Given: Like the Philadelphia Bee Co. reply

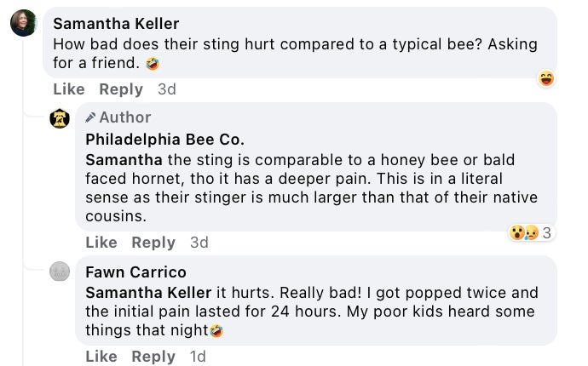Looking at the screenshot, I should [x=101, y=243].
